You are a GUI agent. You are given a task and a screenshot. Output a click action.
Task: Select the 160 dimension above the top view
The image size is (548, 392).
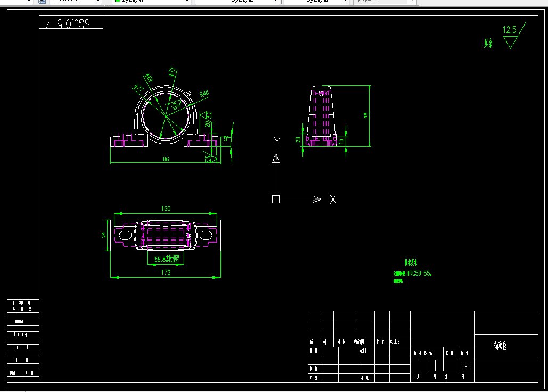pyautogui.click(x=166, y=208)
